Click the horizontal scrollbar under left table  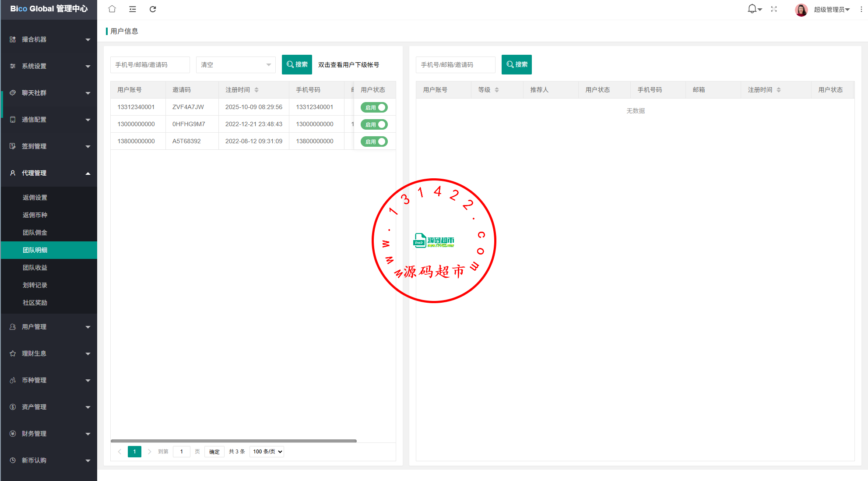coord(234,441)
